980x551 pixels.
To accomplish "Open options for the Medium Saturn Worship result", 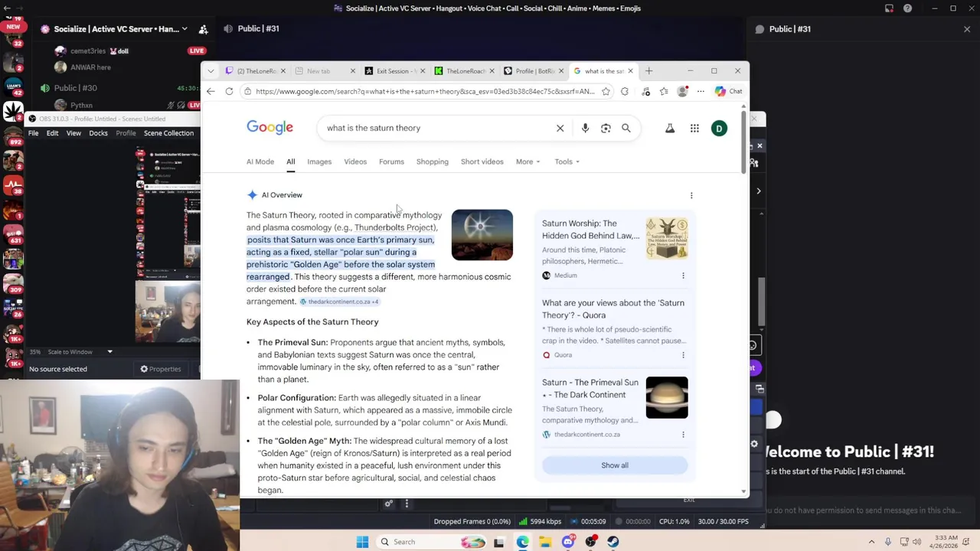I will tap(683, 275).
